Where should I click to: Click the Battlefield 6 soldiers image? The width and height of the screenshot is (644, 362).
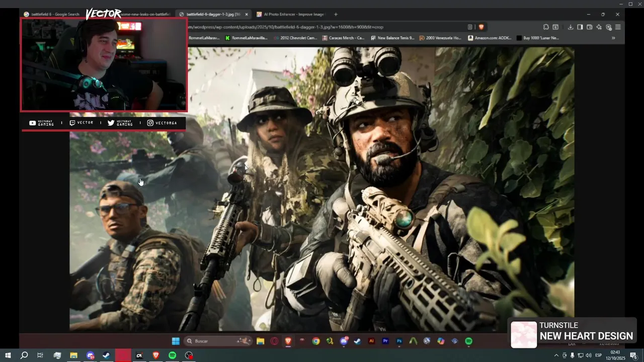tap(322, 189)
